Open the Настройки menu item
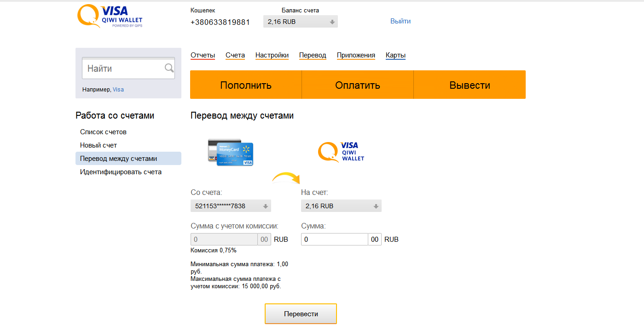 (x=272, y=55)
